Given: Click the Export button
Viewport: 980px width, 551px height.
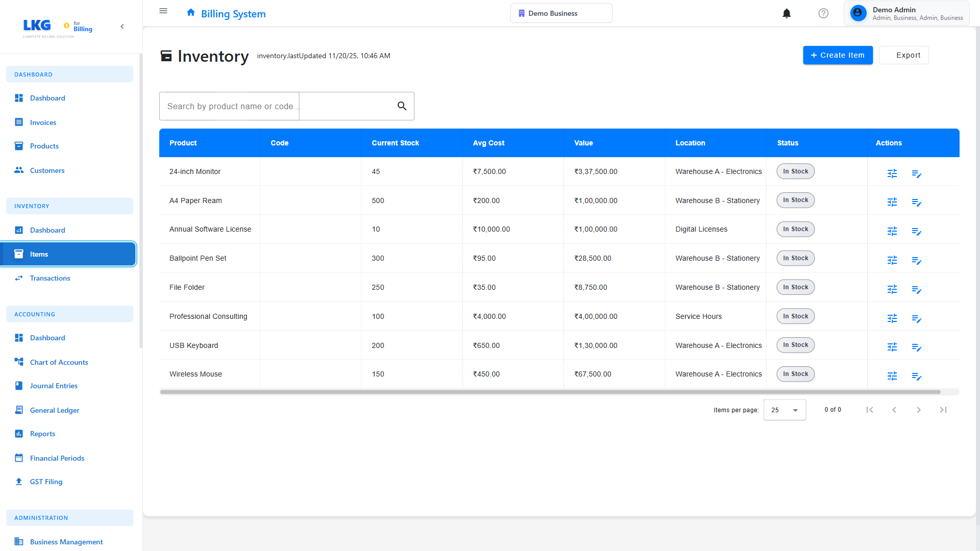Looking at the screenshot, I should (903, 55).
